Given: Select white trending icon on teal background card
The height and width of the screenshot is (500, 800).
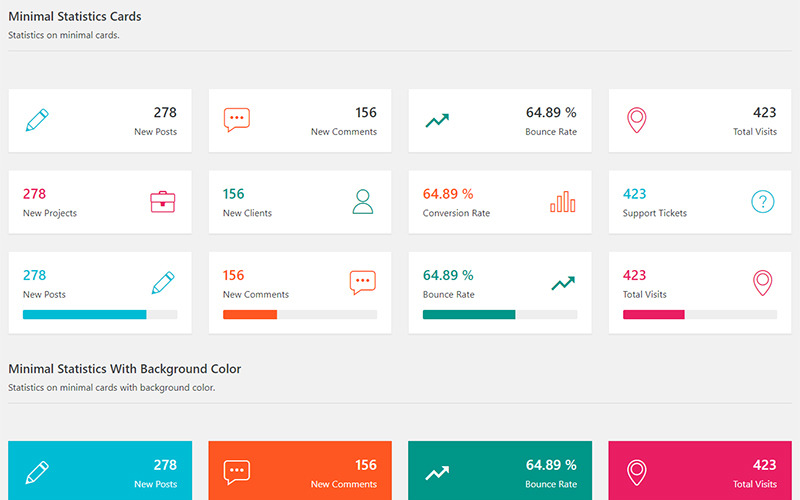Looking at the screenshot, I should [x=437, y=473].
